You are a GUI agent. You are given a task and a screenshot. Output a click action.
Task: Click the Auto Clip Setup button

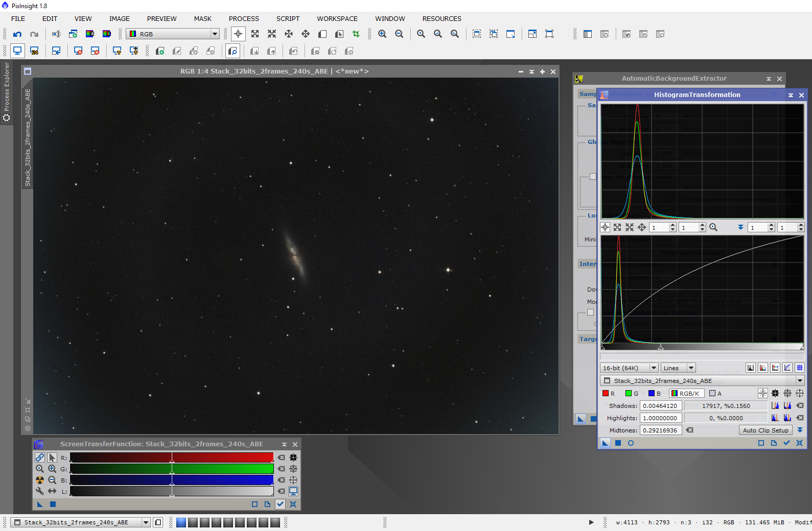pos(765,430)
